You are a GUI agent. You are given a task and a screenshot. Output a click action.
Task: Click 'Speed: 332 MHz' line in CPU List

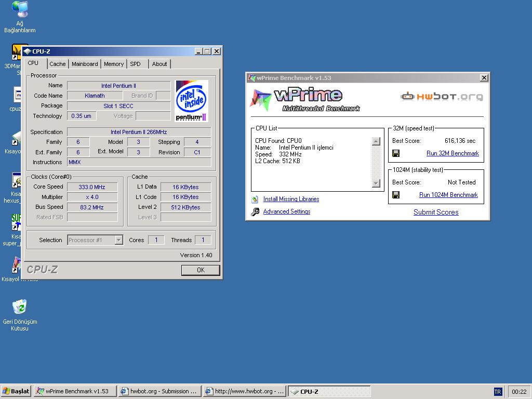[x=278, y=154]
